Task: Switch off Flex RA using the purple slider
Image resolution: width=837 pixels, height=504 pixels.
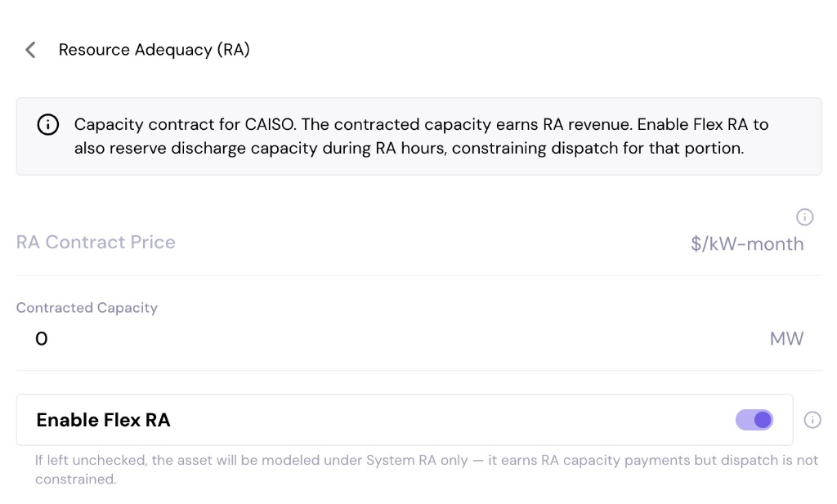Action: coord(753,419)
